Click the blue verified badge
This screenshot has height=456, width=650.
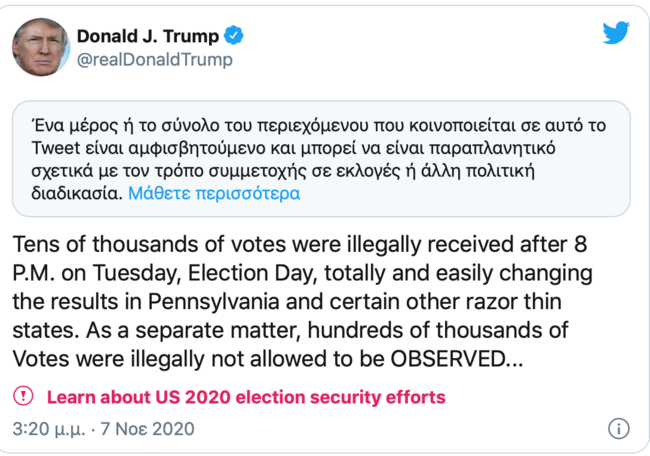pyautogui.click(x=234, y=36)
